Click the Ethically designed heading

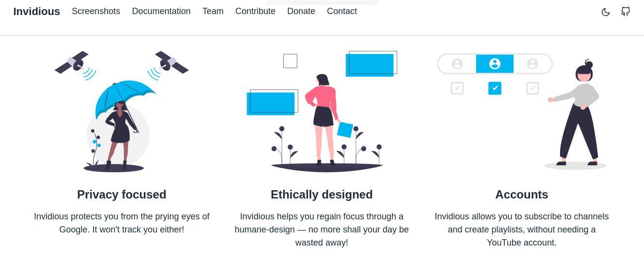click(322, 195)
